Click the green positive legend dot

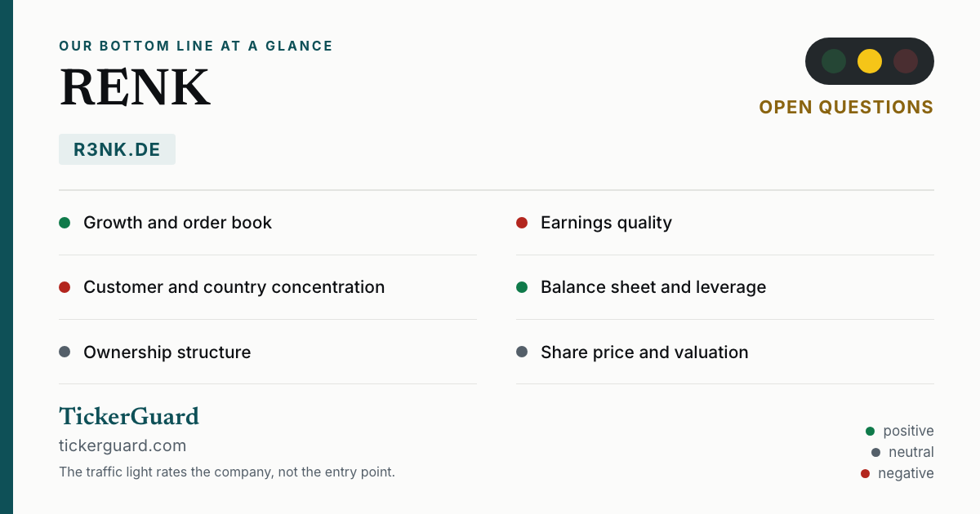(870, 431)
